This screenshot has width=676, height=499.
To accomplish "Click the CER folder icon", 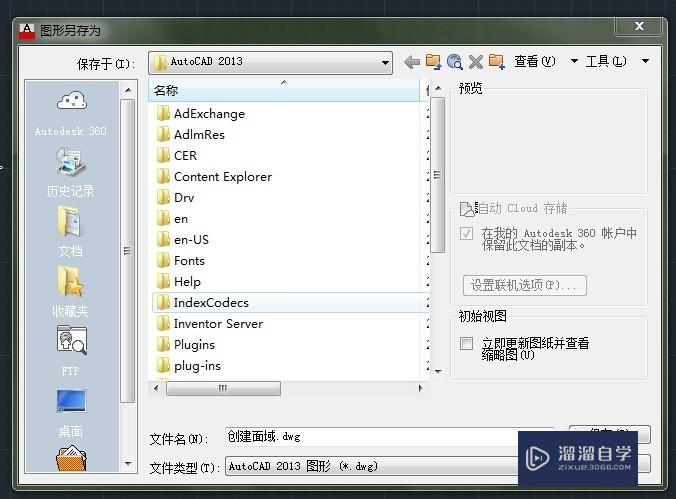I will (x=163, y=155).
